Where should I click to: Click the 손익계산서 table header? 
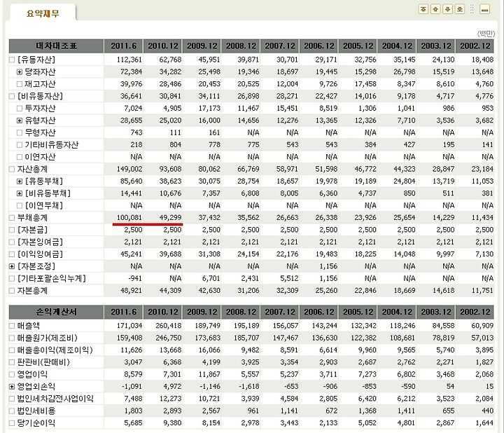click(x=56, y=312)
